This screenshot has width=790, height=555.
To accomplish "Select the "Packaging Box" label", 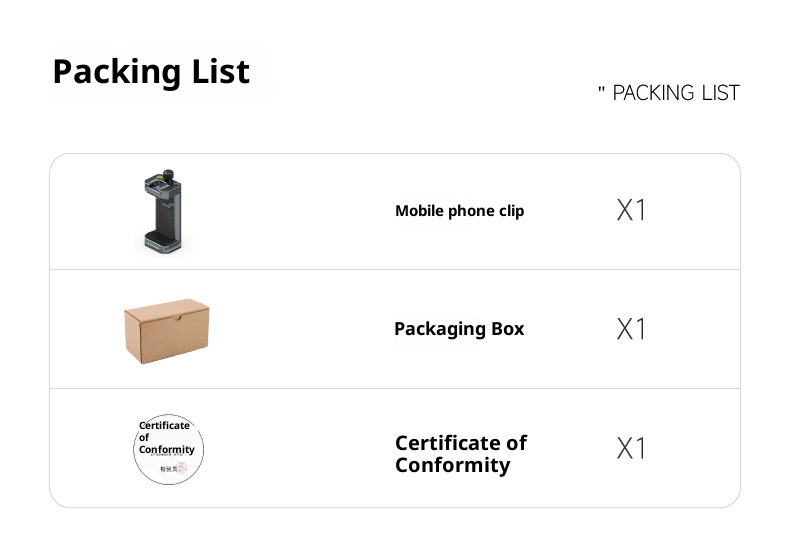I will tap(459, 329).
